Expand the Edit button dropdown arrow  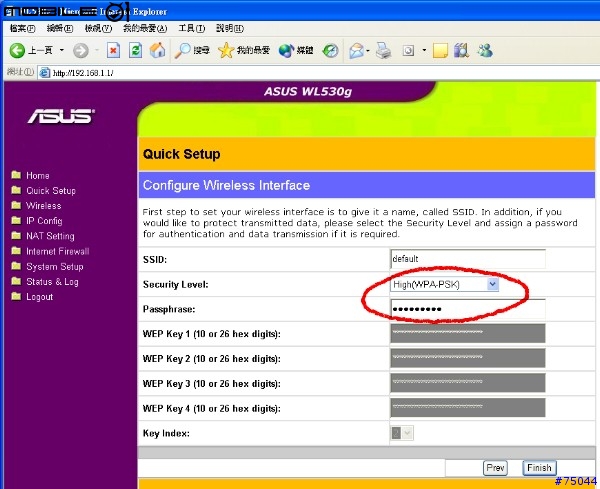(424, 50)
